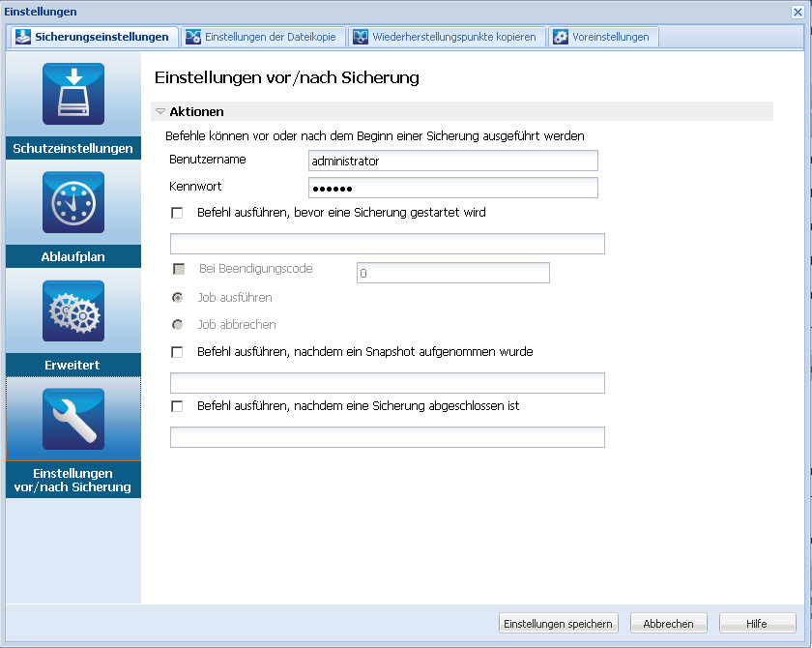This screenshot has height=648, width=812.
Task: Open Schutzeinstellungen via the disk icon
Action: point(73,94)
